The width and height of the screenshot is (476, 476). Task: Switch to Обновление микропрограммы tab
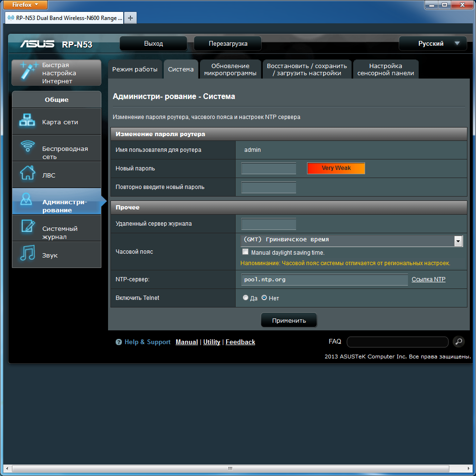pyautogui.click(x=230, y=69)
